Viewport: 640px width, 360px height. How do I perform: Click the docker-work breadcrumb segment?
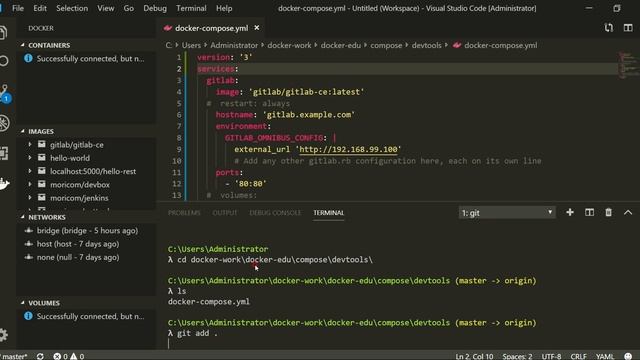click(x=289, y=45)
